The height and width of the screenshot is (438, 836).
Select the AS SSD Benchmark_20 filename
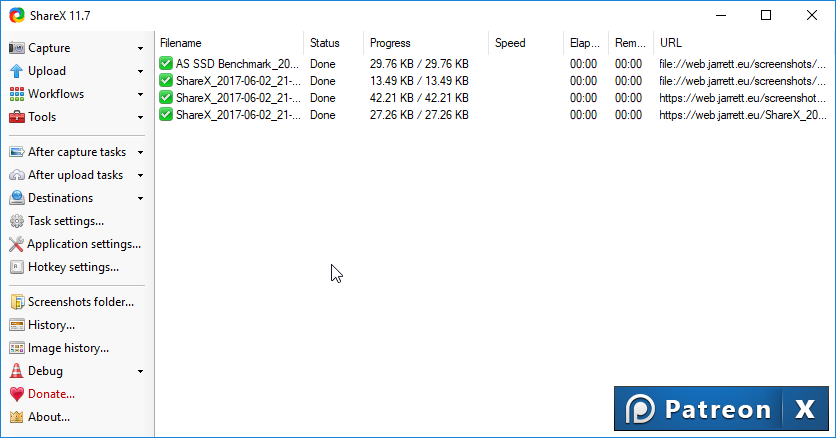pyautogui.click(x=237, y=64)
